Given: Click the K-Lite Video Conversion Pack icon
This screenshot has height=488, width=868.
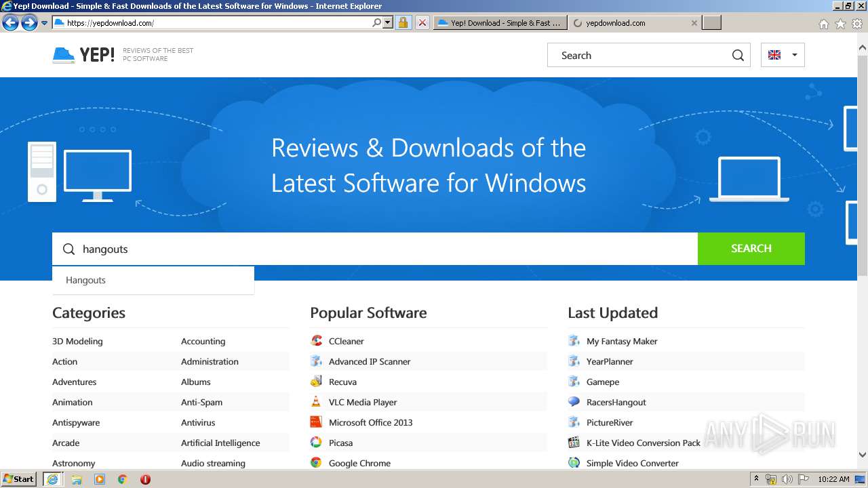Looking at the screenshot, I should click(x=574, y=443).
